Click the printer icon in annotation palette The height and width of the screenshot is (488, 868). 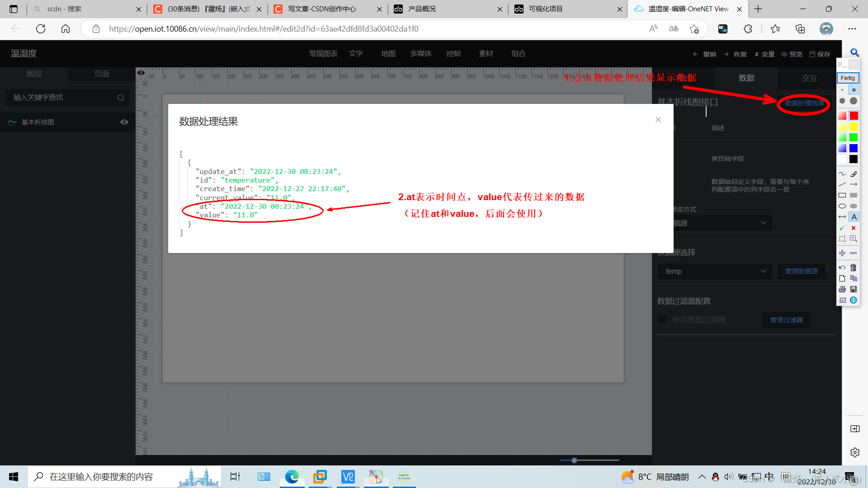[x=842, y=289]
